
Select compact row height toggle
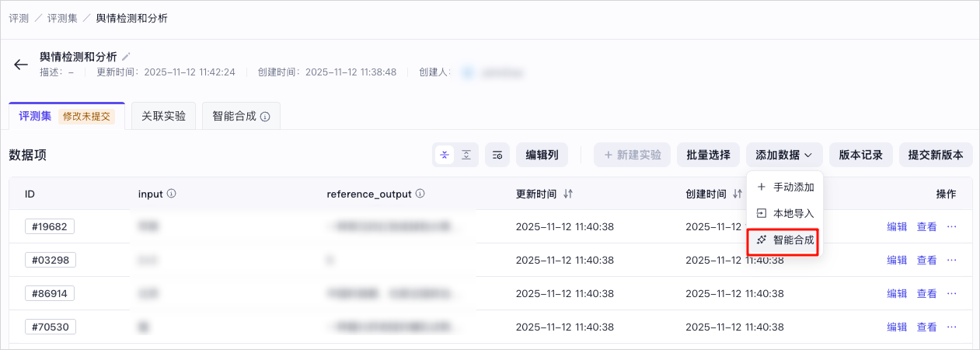[445, 155]
